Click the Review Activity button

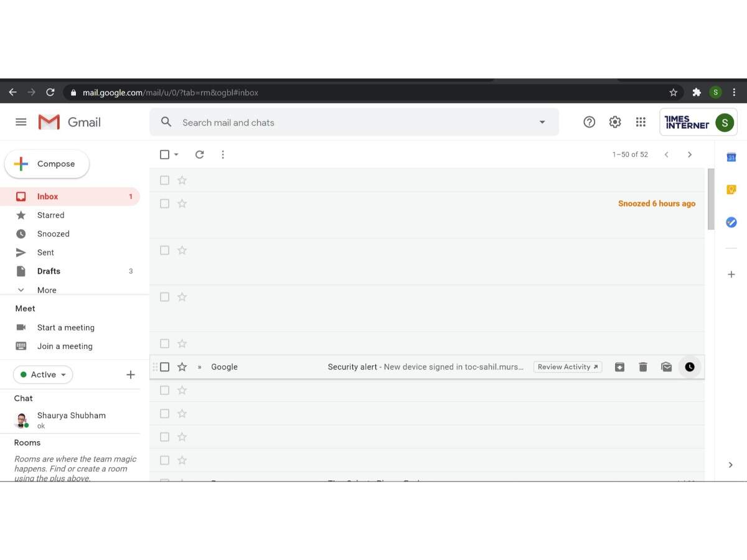tap(568, 367)
